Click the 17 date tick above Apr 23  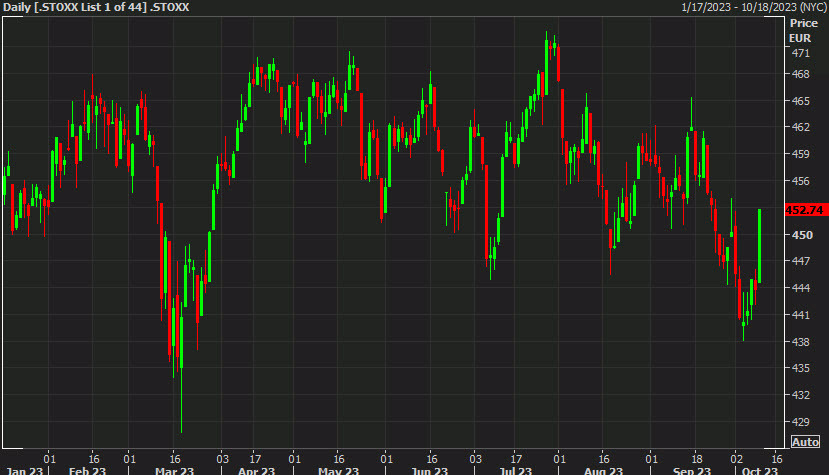click(255, 459)
